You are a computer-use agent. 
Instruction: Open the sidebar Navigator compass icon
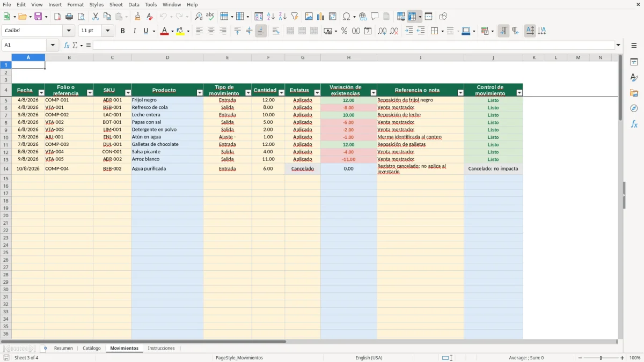click(x=634, y=108)
